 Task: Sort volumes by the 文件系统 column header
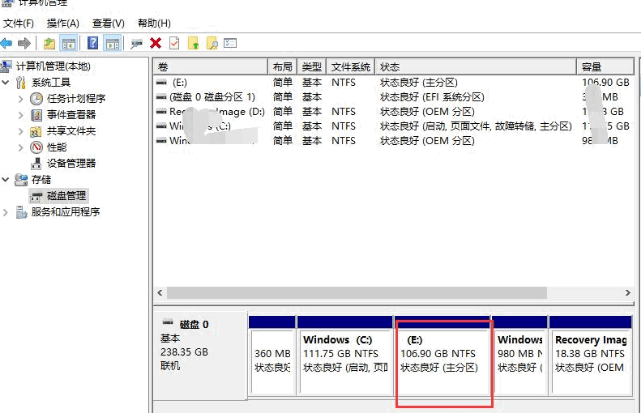[x=350, y=66]
